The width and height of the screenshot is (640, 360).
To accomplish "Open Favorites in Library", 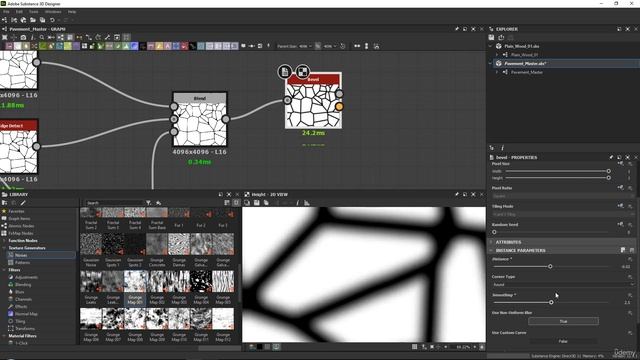I will [x=16, y=211].
